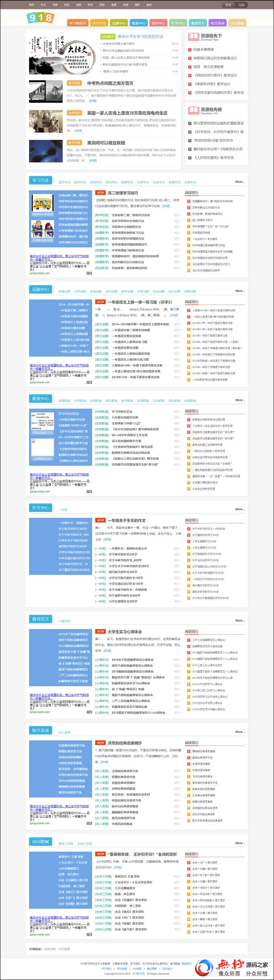274x980 pixels.
Task: Click the 918 site logo
Action: point(40,18)
